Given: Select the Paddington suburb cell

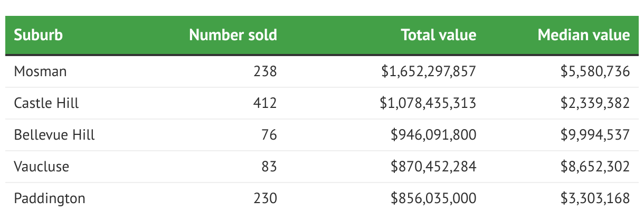Looking at the screenshot, I should 50,198.
